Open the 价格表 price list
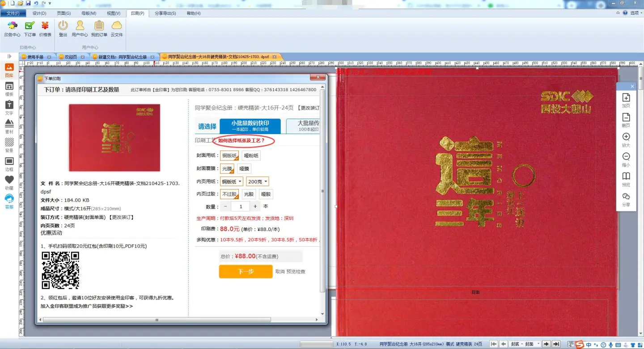The image size is (644, 349). (x=45, y=29)
